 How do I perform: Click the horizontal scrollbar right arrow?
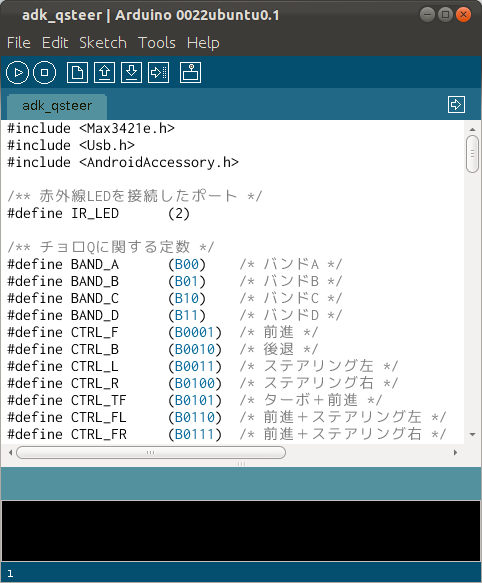tap(455, 452)
